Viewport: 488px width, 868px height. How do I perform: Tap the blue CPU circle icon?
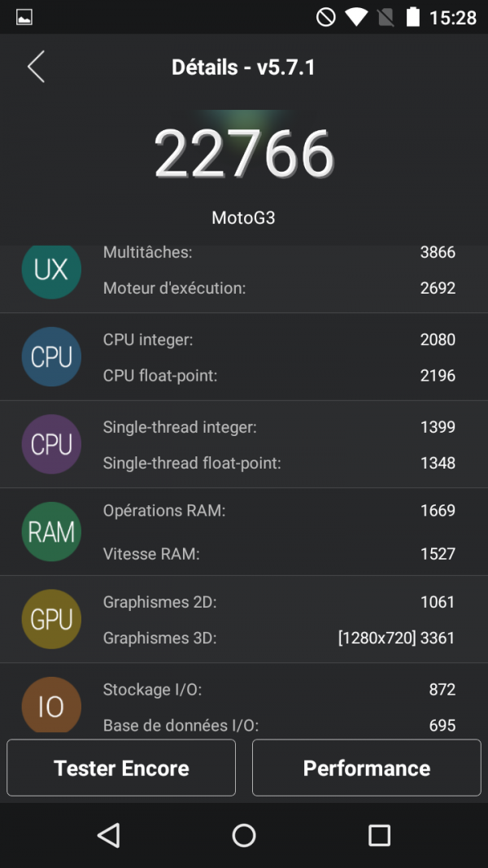(51, 357)
